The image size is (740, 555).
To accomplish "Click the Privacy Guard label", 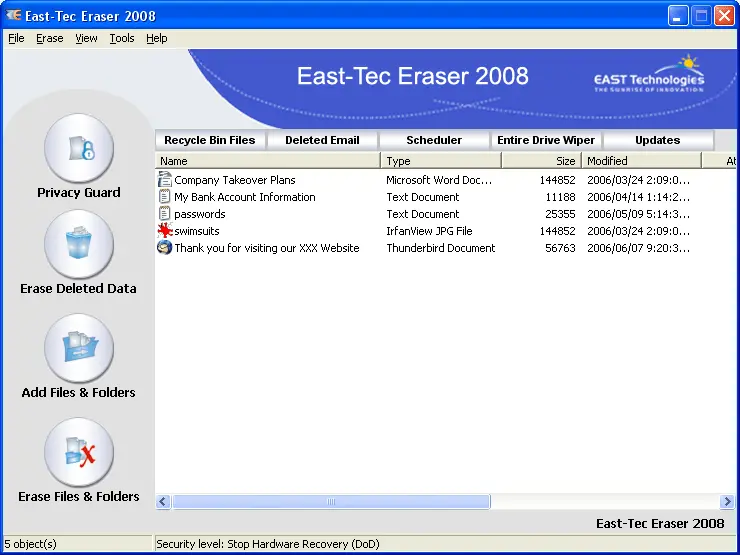I will tap(79, 193).
